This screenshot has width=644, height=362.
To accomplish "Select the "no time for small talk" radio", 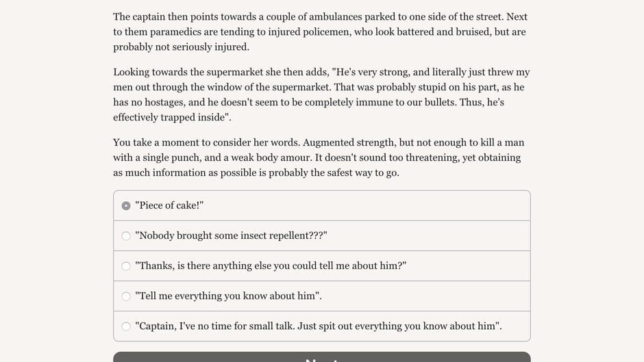I will pos(126,326).
